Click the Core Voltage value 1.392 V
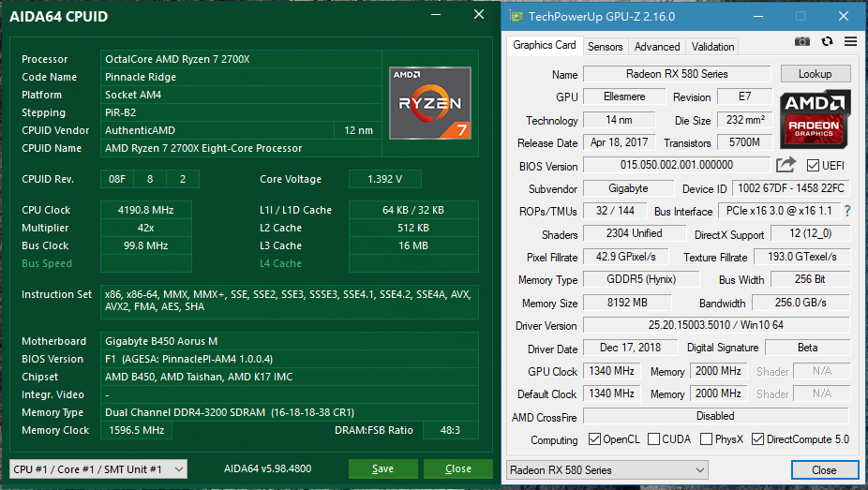Viewport: 868px width, 490px height. point(384,179)
